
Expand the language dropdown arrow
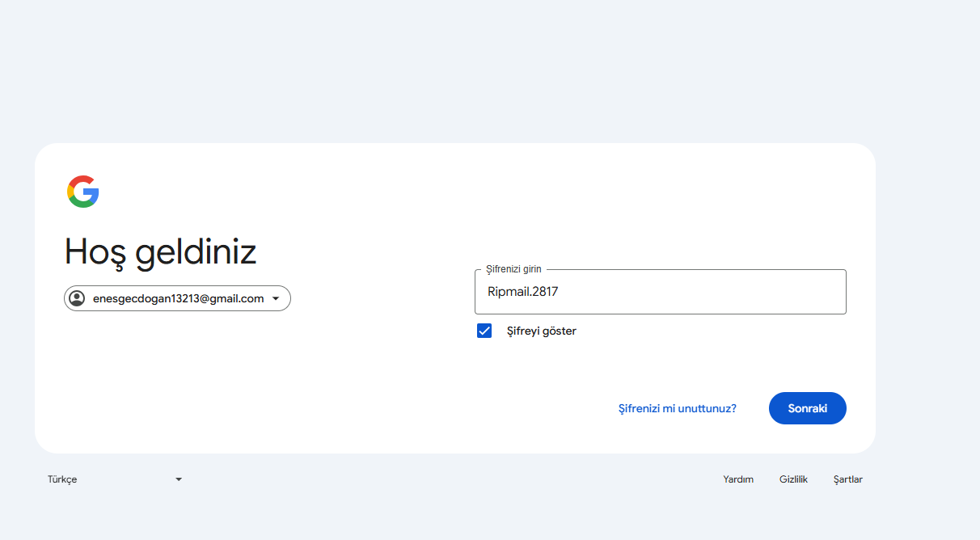pos(179,479)
